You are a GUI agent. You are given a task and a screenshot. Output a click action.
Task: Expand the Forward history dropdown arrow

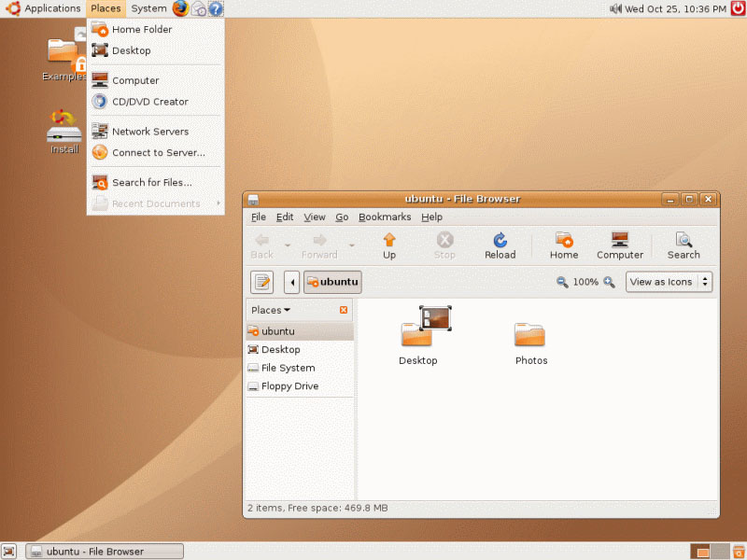(352, 245)
